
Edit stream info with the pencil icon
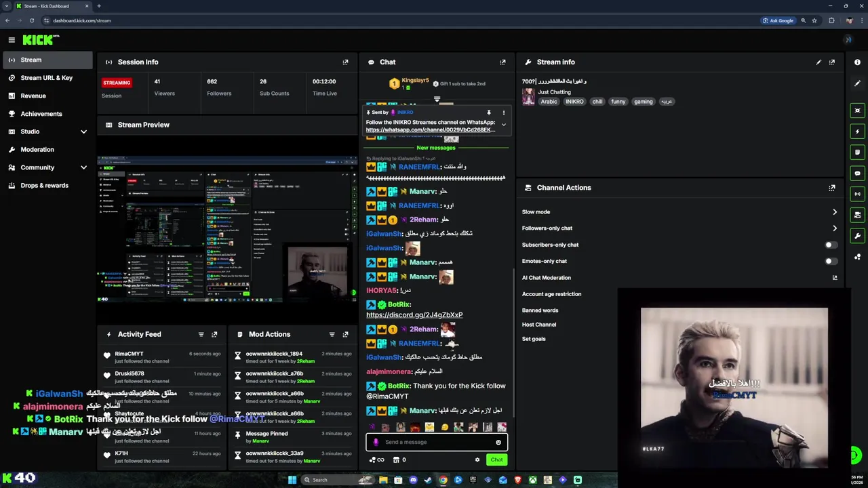point(818,62)
